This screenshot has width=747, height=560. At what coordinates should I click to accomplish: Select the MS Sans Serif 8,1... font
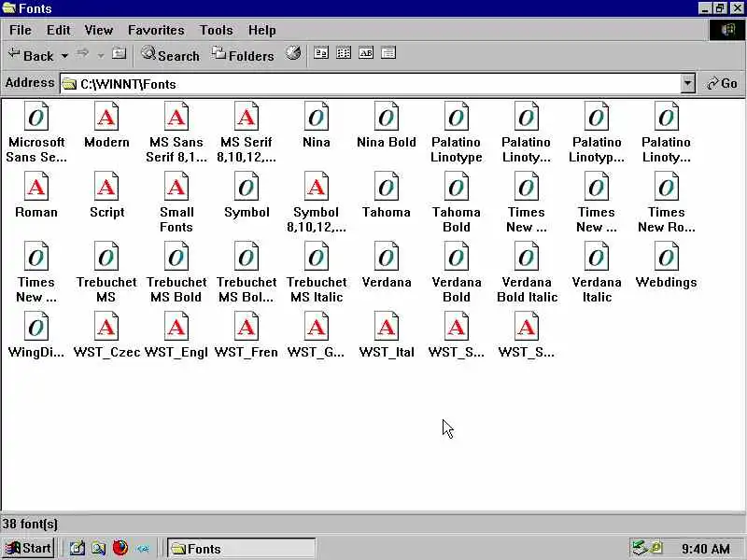(176, 116)
